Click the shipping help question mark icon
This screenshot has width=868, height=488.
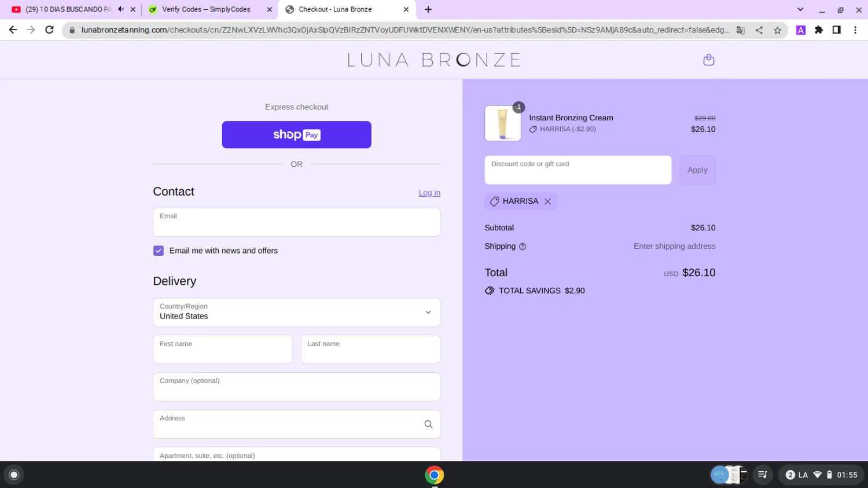523,247
